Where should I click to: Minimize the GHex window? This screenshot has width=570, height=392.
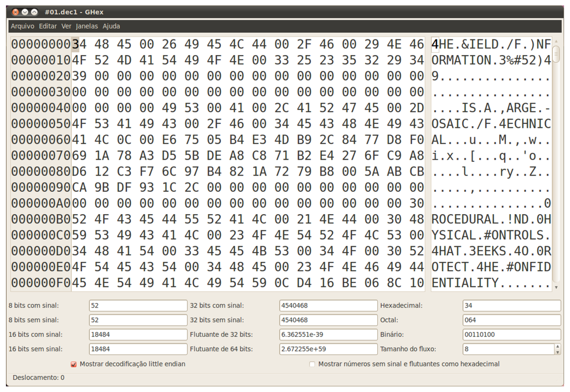[25, 12]
